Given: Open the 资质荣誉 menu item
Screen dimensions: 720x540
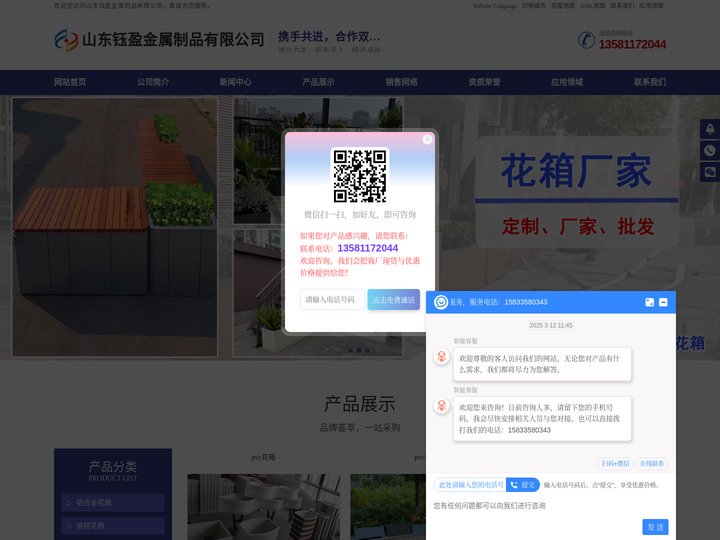Looking at the screenshot, I should (x=484, y=82).
